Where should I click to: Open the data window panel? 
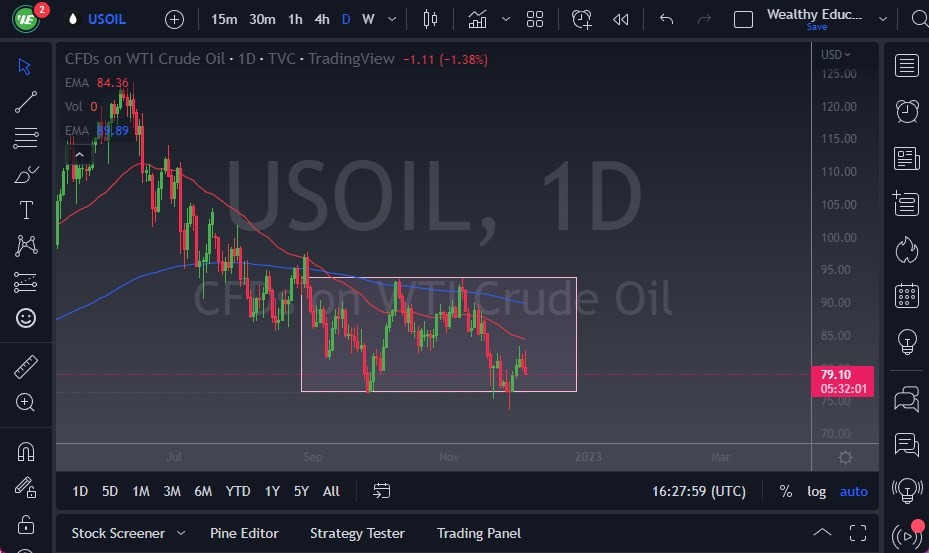tap(906, 204)
